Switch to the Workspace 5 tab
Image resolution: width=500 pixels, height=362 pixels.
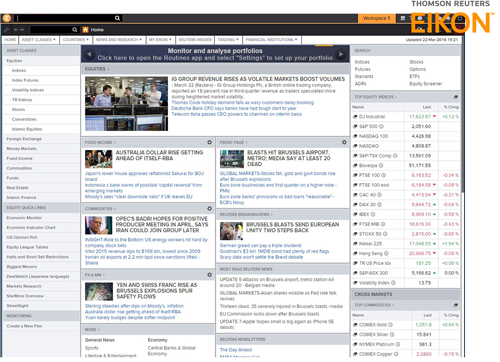[x=376, y=18]
